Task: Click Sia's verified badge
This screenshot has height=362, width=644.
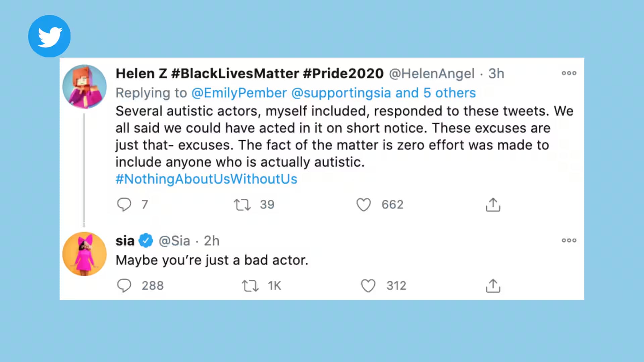Action: click(x=146, y=241)
